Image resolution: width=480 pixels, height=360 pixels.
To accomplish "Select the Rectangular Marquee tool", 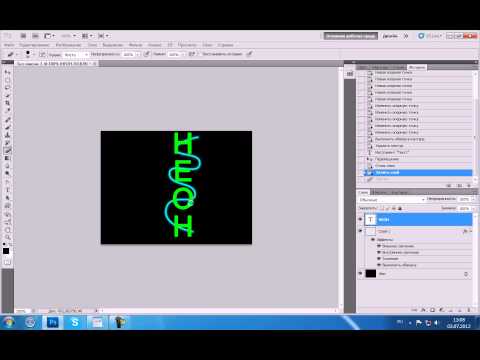I will click(7, 80).
